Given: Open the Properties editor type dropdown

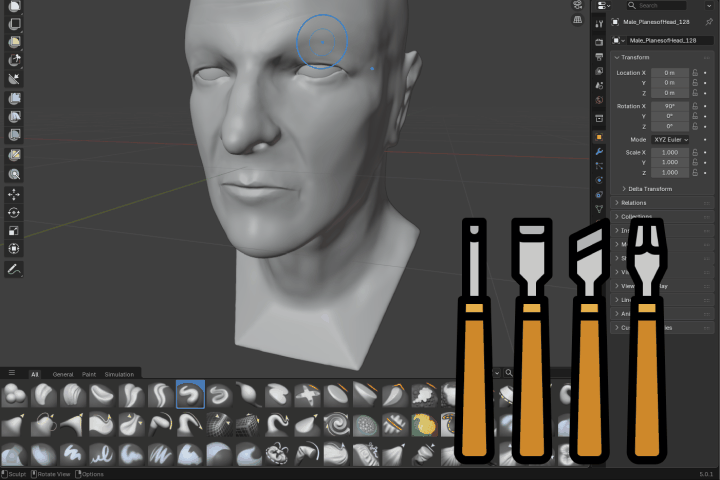Looking at the screenshot, I should pos(603,6).
